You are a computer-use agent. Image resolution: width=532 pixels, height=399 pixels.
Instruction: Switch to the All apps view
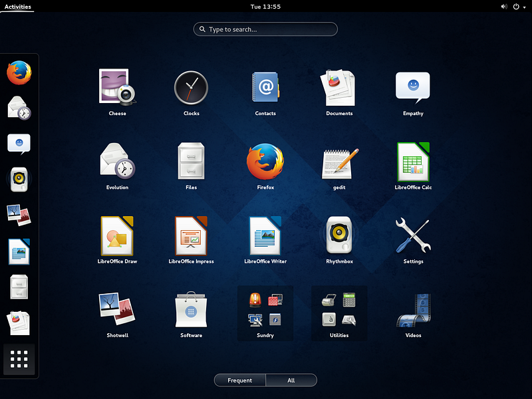(x=291, y=380)
